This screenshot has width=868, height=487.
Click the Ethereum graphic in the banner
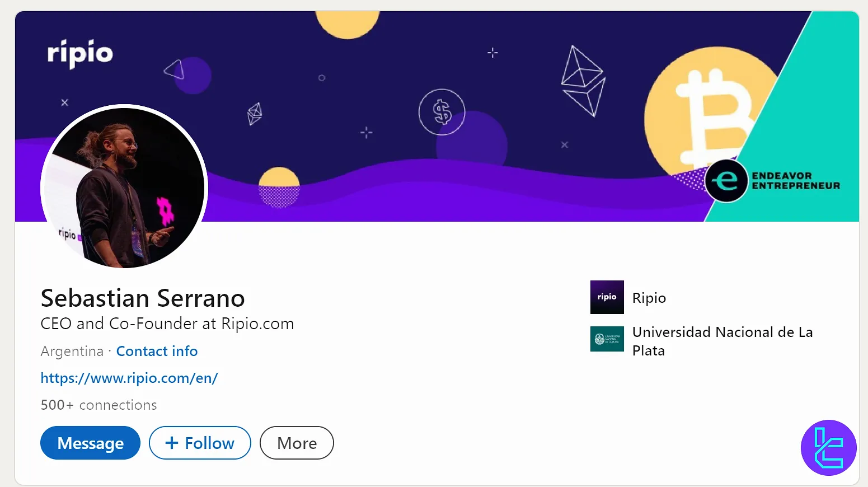click(x=583, y=78)
